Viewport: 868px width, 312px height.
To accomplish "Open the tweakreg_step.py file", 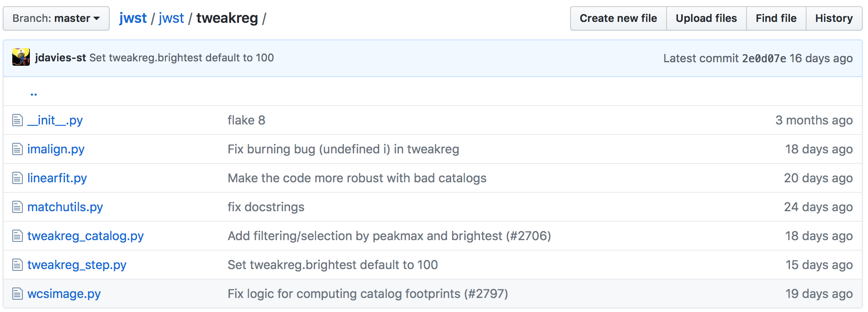I will [x=77, y=265].
